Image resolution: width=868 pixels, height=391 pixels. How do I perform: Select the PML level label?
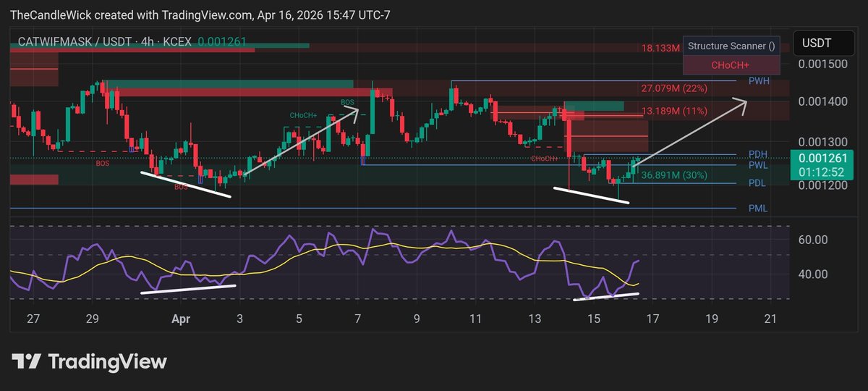click(758, 209)
